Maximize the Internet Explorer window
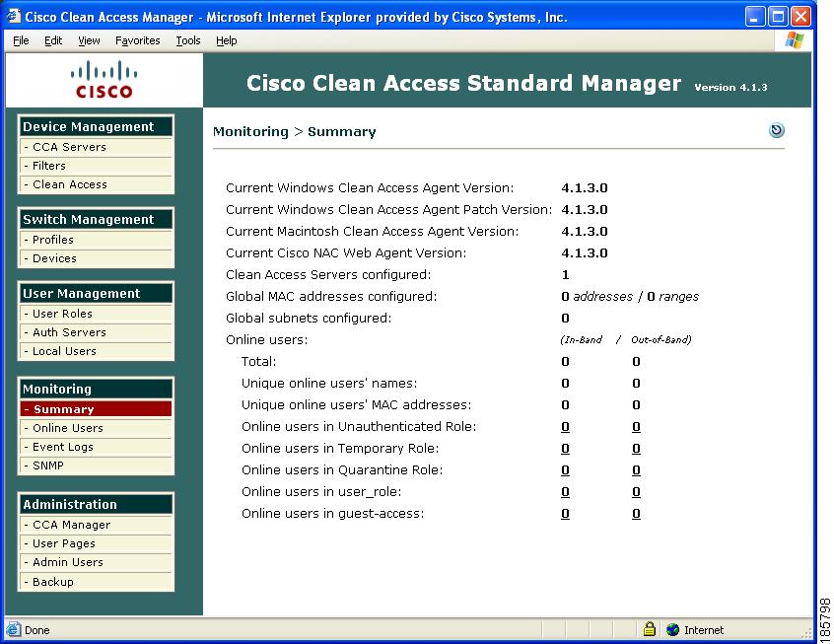This screenshot has height=644, width=834. (778, 17)
